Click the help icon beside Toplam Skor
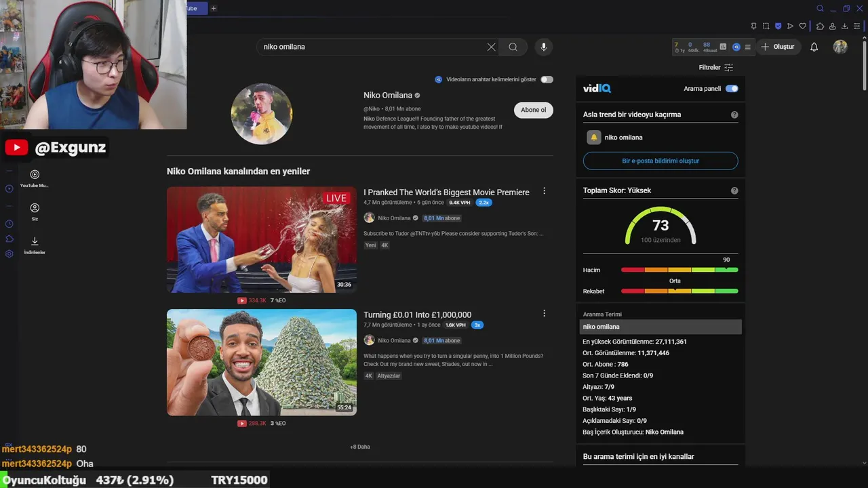Image resolution: width=868 pixels, height=488 pixels. point(734,191)
